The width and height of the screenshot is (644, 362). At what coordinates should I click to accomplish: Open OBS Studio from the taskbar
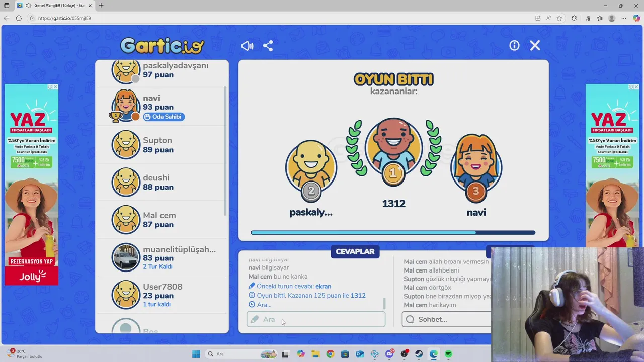404,354
